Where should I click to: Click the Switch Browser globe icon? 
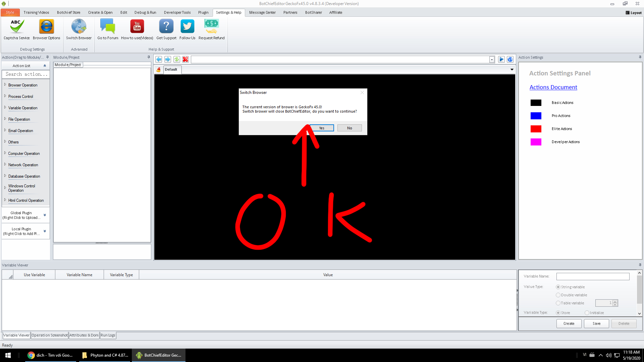click(x=79, y=27)
